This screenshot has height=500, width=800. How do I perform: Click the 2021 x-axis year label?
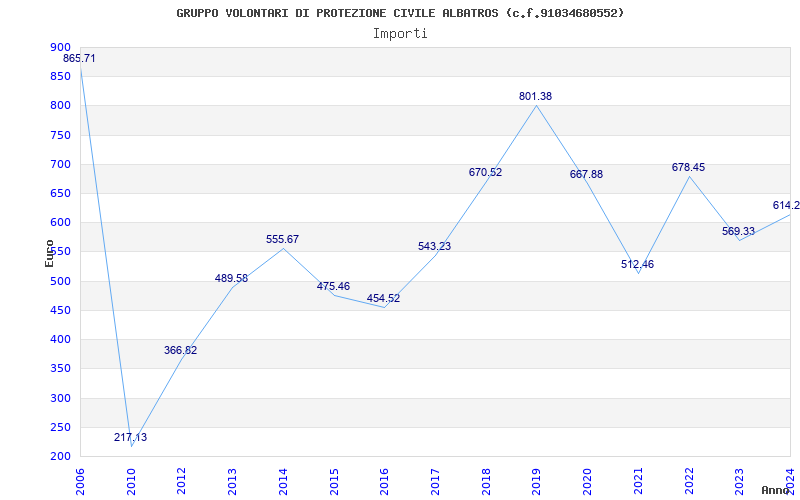(638, 482)
